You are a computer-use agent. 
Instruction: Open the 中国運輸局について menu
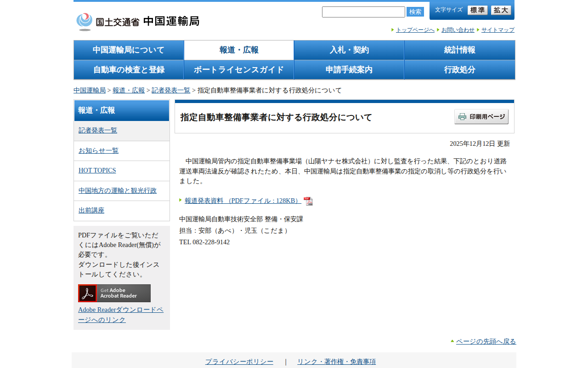tap(129, 50)
